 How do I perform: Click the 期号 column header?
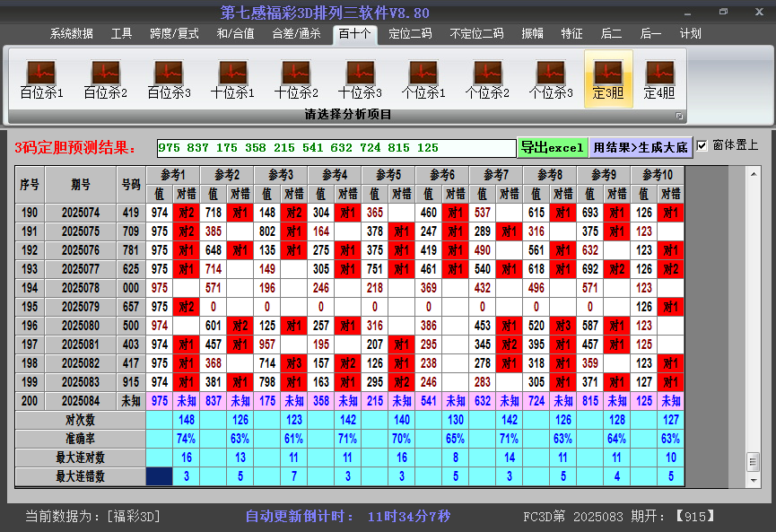coord(81,185)
